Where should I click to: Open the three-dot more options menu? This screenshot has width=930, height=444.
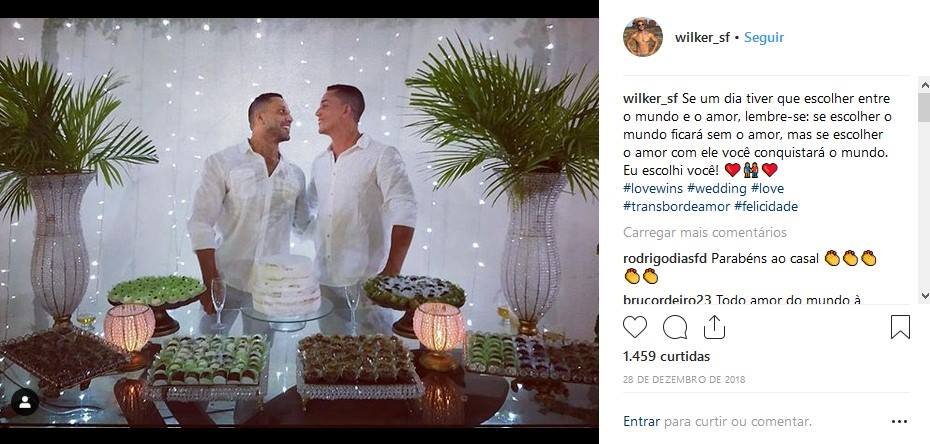pyautogui.click(x=899, y=422)
